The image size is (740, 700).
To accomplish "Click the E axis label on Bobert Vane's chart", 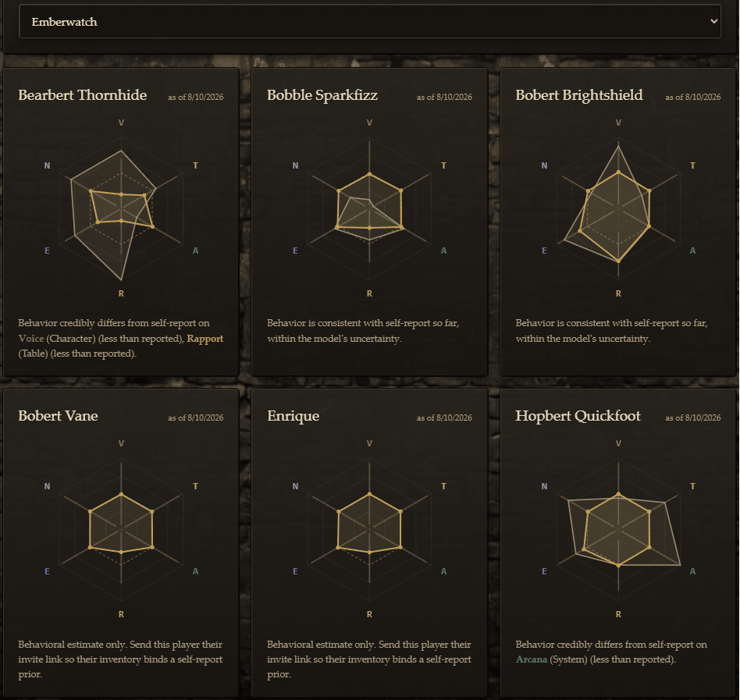I will [x=47, y=571].
